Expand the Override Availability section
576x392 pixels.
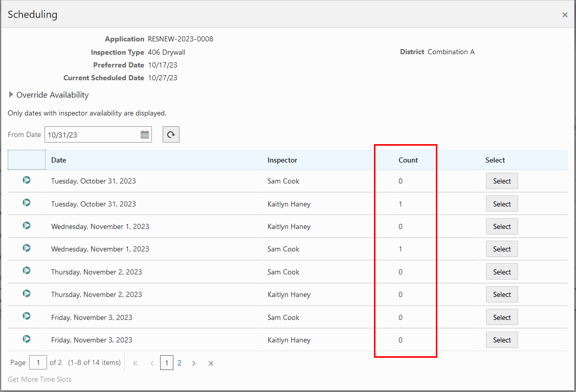(11, 95)
